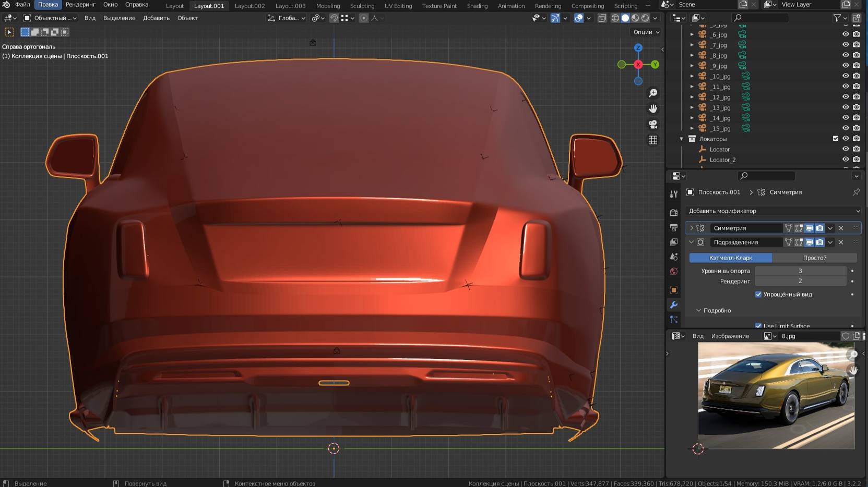Open the Render properties tab

pos(674,213)
